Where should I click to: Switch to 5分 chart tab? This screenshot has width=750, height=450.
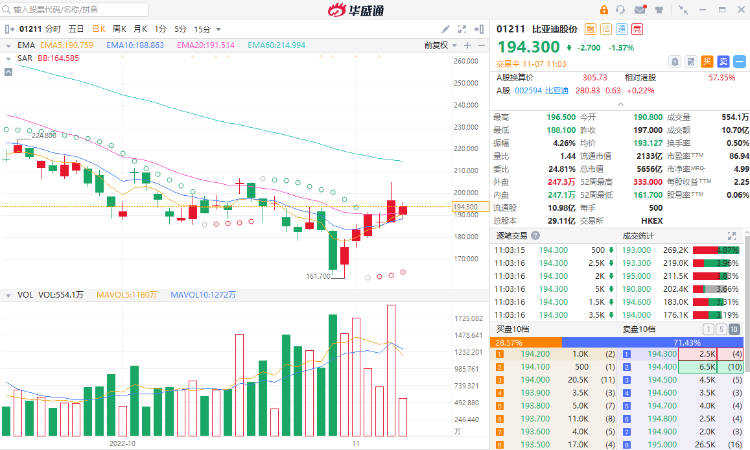click(x=180, y=29)
